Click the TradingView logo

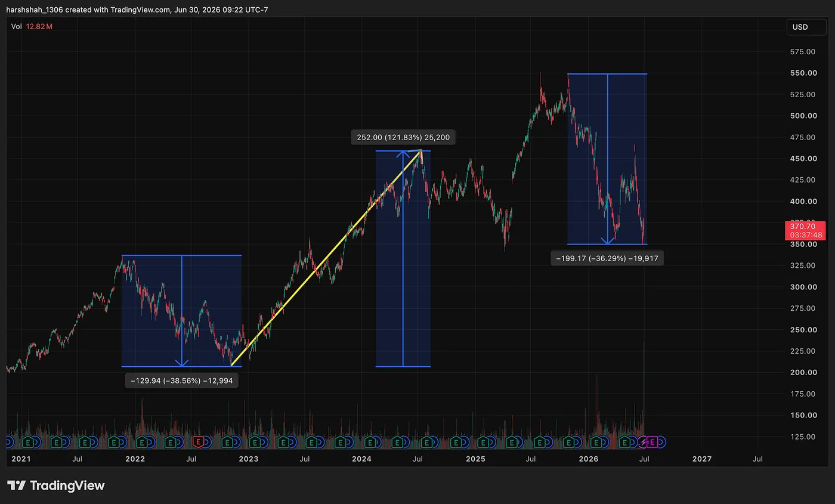55,486
